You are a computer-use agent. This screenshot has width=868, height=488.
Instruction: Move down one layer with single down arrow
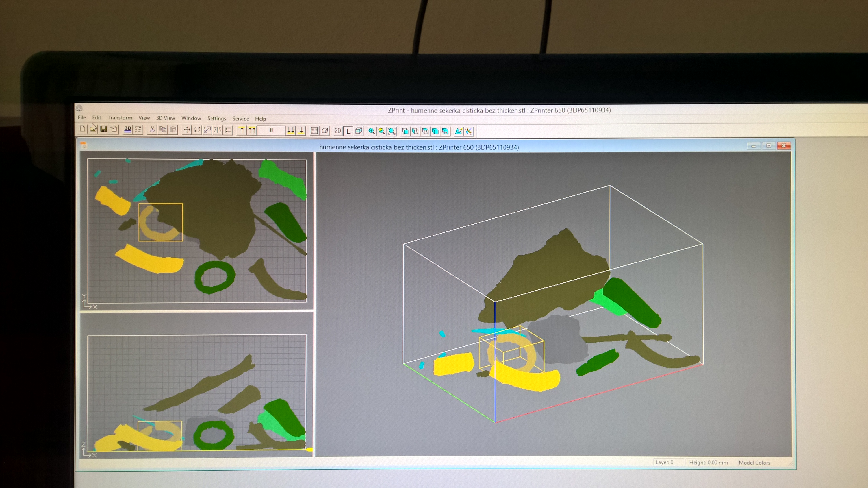[301, 131]
